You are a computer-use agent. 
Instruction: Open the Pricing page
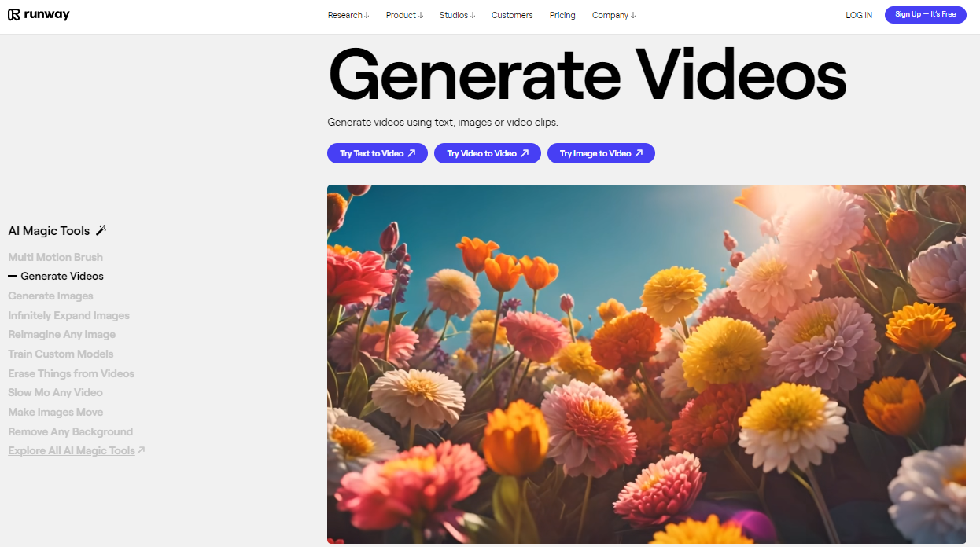point(562,15)
